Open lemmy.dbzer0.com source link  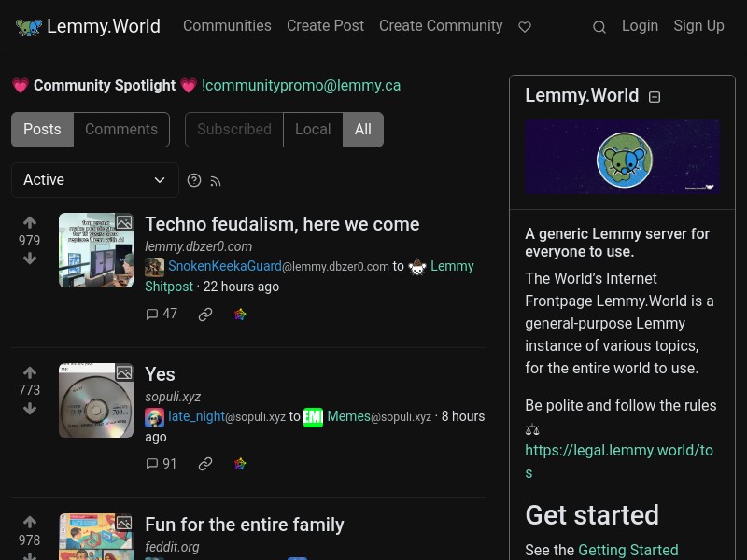(199, 246)
